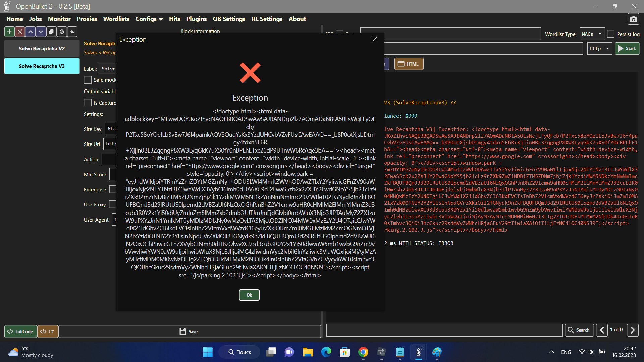Move block down with down-arrow icon
This screenshot has width=644, height=362.
41,32
